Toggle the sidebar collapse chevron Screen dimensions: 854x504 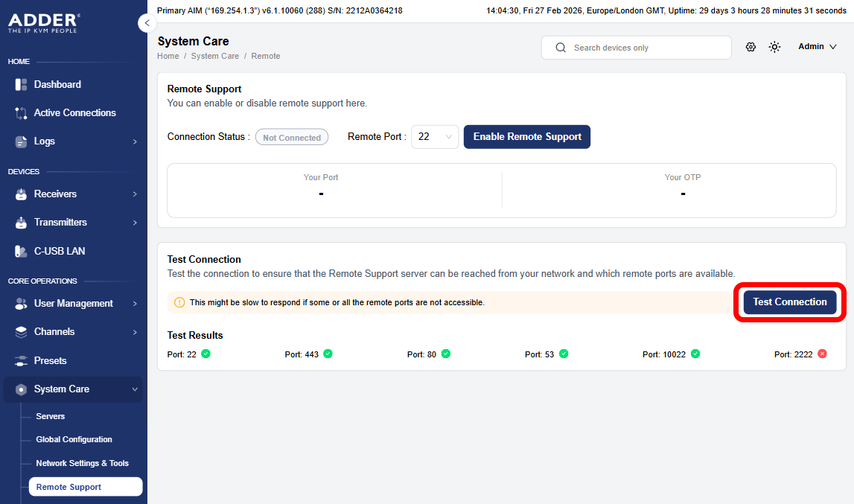146,22
